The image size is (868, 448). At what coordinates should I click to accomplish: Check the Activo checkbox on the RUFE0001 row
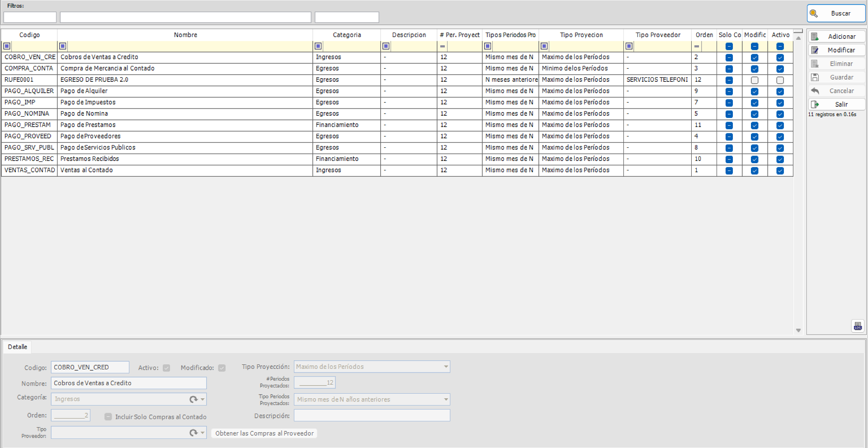coord(779,80)
